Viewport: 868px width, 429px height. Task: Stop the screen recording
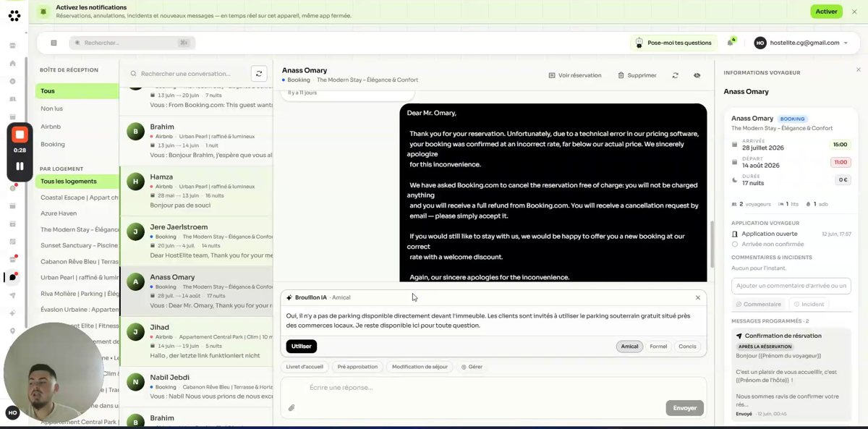point(20,135)
